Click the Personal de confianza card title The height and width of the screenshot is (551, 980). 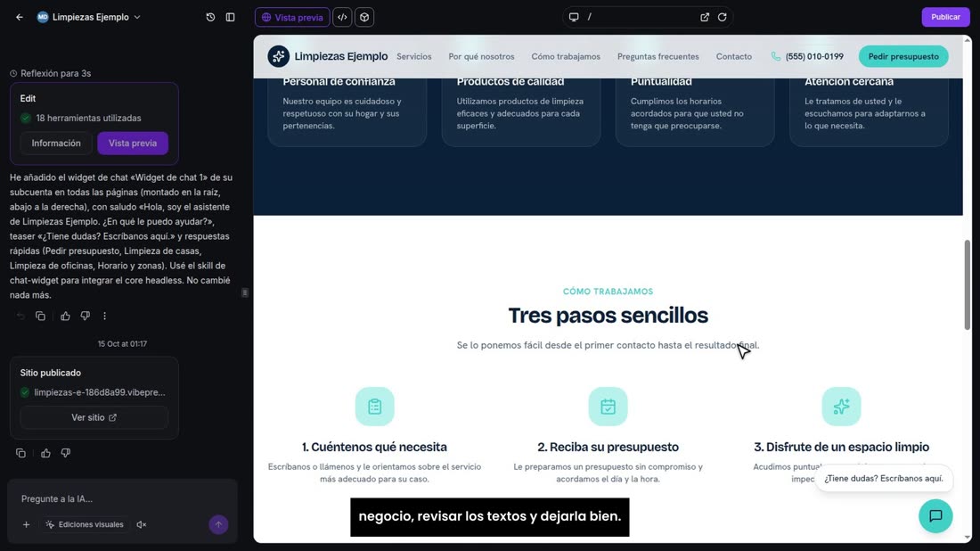click(x=339, y=81)
